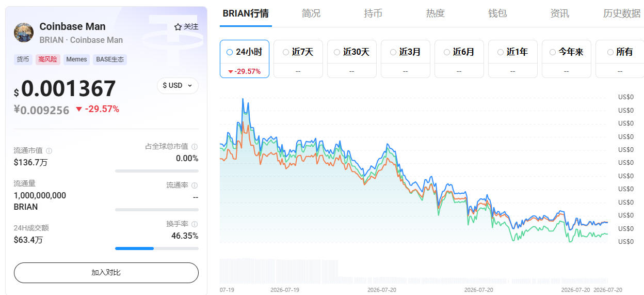The image size is (644, 295).
Task: Click info icon beside 流通率
Action: point(195,185)
